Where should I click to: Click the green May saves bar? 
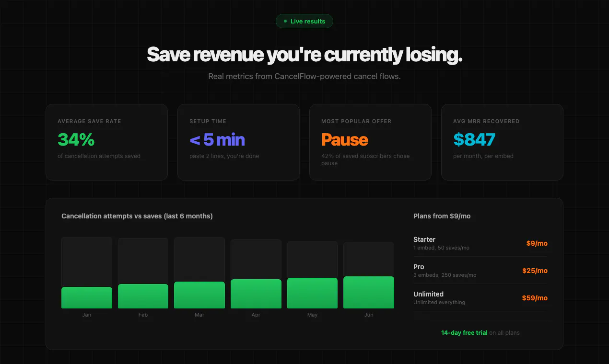point(312,293)
